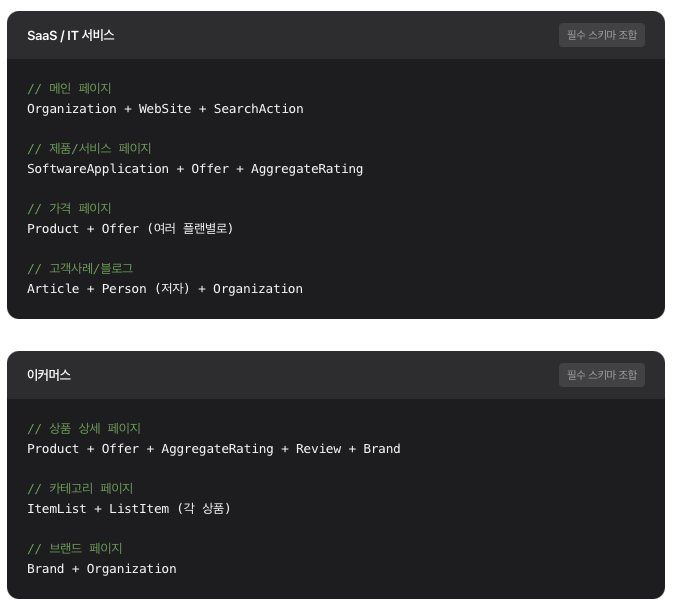Viewport: 673px width, 613px height.
Task: Click 필수 스키마 조합 badge in 이커머스 card
Action: pyautogui.click(x=601, y=375)
